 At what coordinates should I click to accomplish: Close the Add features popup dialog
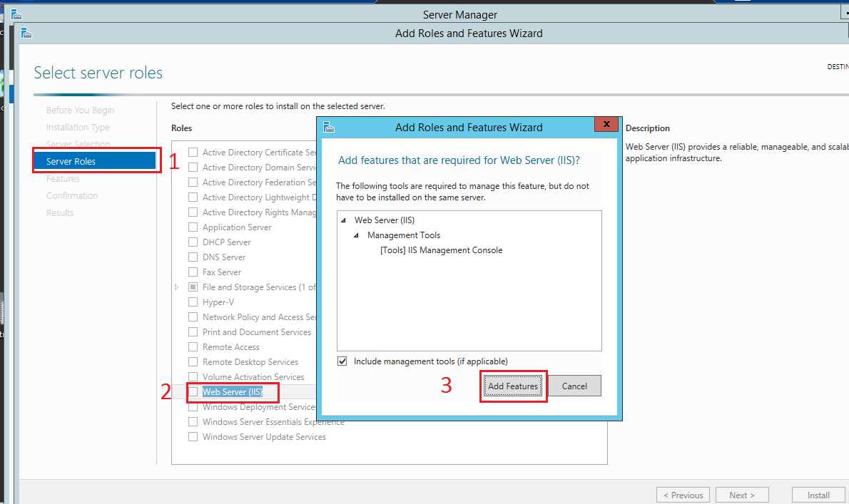[606, 125]
